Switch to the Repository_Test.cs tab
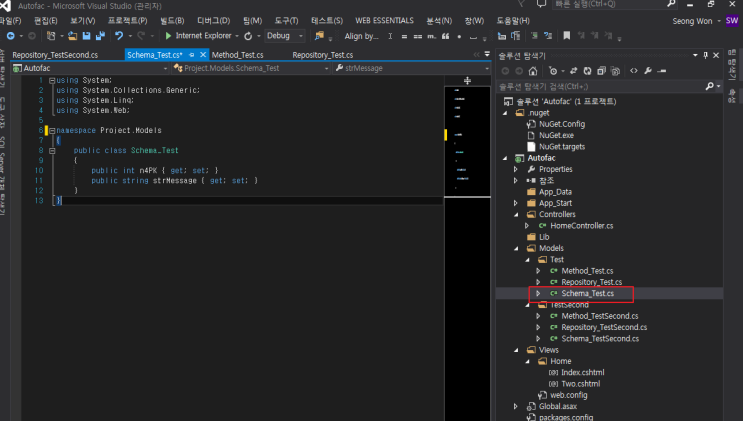 pyautogui.click(x=323, y=55)
